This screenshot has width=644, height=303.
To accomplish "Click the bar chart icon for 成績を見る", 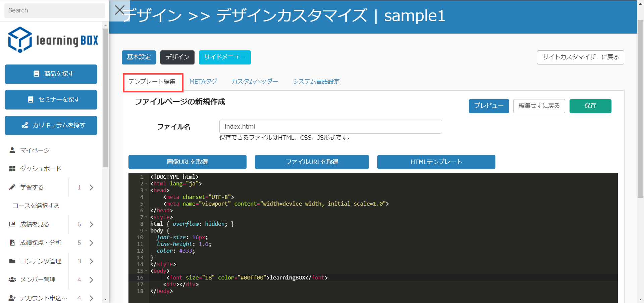I will pos(12,224).
